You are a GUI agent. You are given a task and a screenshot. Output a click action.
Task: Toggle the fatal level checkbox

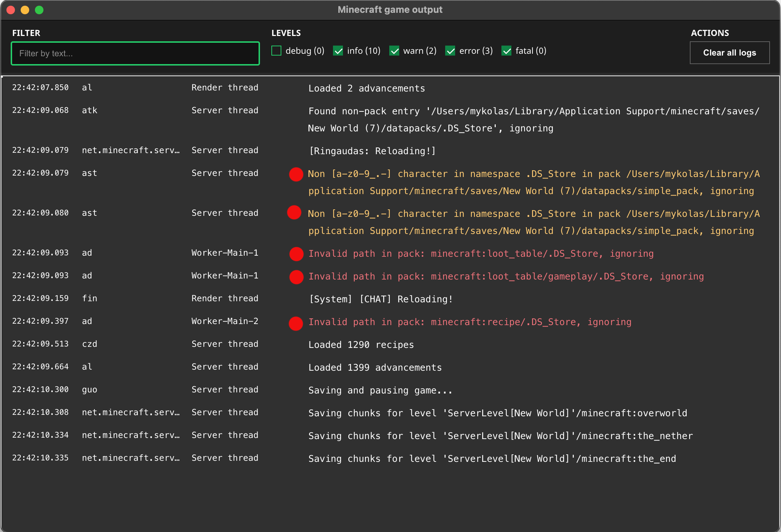pos(506,51)
